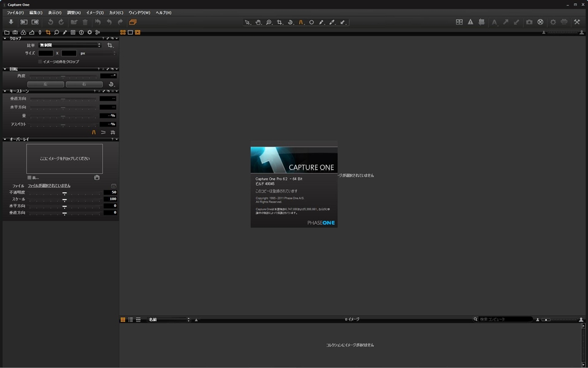Click the ファイルが選択されていません file link
The image size is (588, 368).
click(x=49, y=186)
